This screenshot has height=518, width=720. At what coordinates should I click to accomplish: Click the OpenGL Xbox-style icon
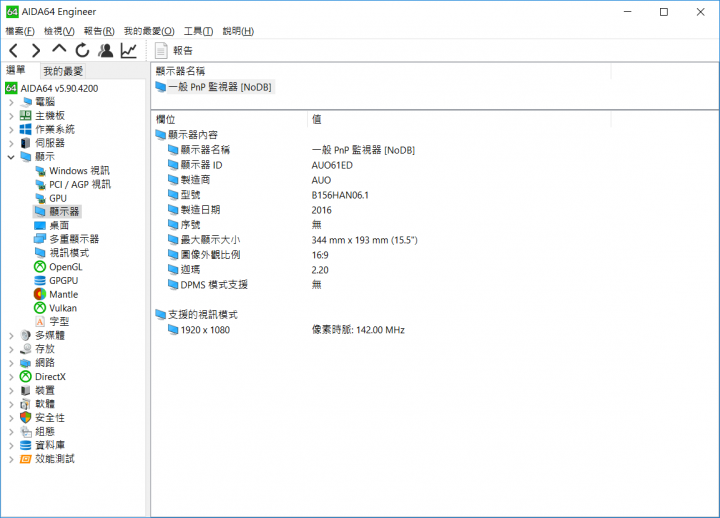pyautogui.click(x=40, y=267)
